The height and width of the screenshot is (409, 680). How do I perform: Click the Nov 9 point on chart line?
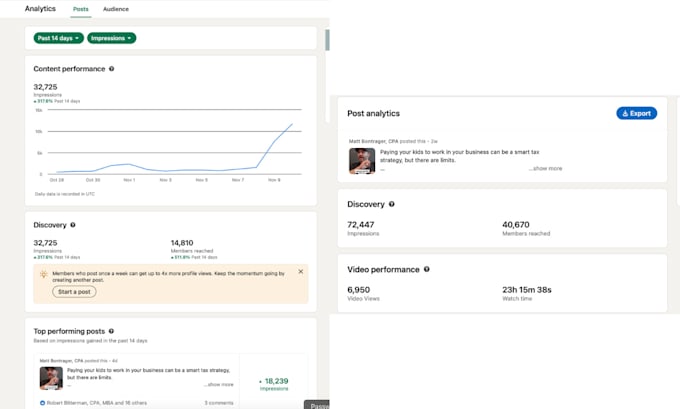click(275, 141)
